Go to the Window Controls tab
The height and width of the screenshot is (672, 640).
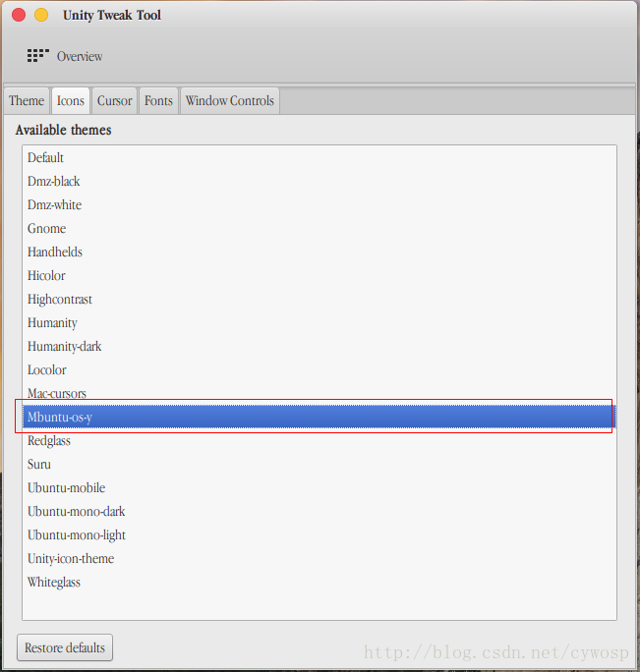pos(230,101)
